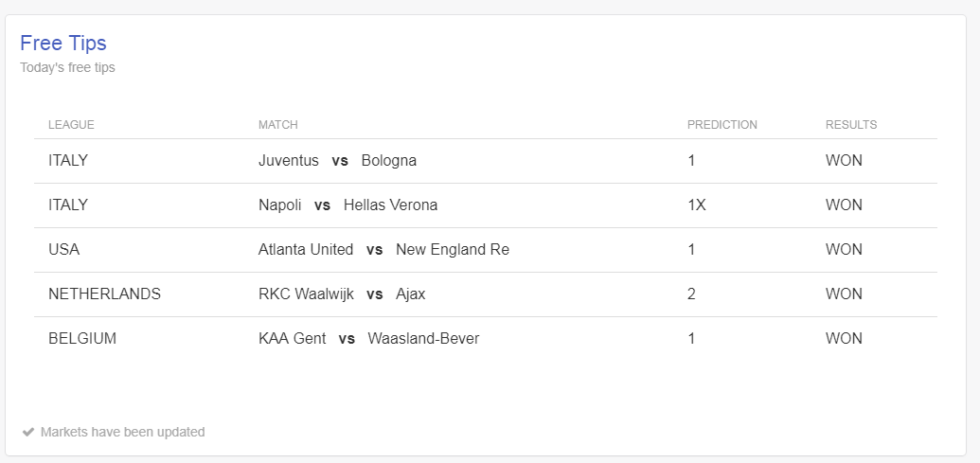Click RKC Waalwijk in the Netherlands row
This screenshot has height=463, width=980.
pos(306,294)
